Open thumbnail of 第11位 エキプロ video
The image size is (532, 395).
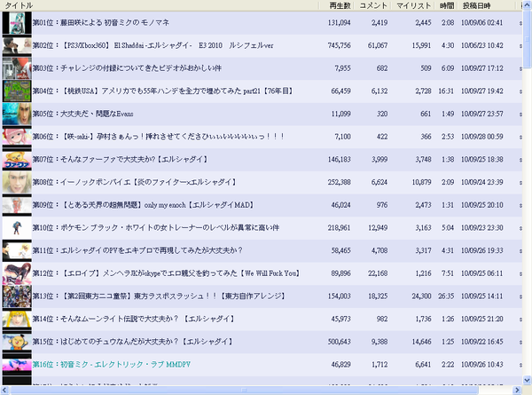pos(17,250)
